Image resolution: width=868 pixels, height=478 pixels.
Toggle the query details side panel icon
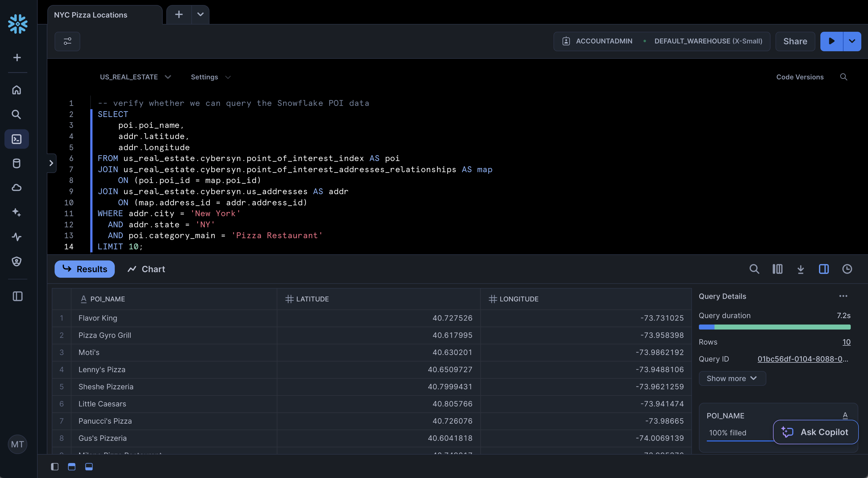[823, 269]
